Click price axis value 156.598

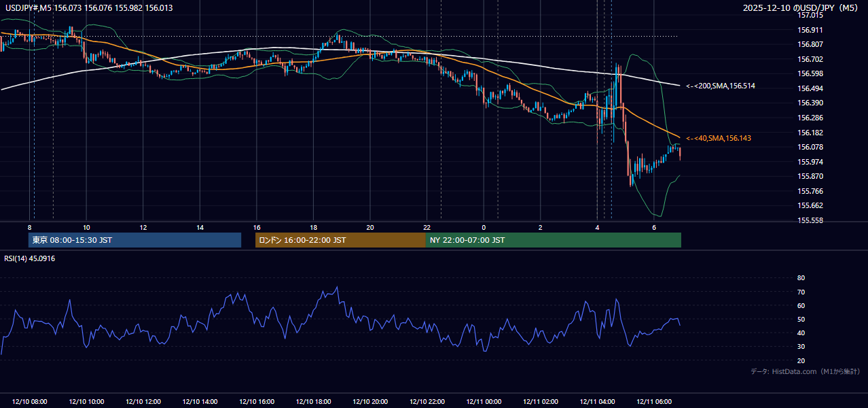click(810, 73)
